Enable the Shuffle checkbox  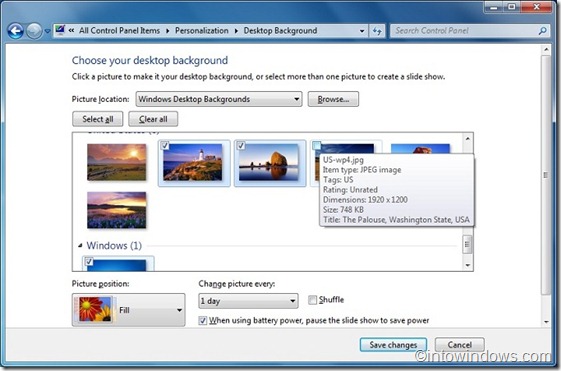tap(312, 300)
